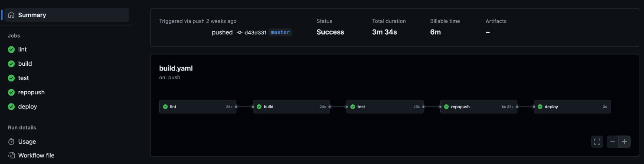Zoom in the workflow graph with plus
The image size is (644, 164).
[x=624, y=141]
